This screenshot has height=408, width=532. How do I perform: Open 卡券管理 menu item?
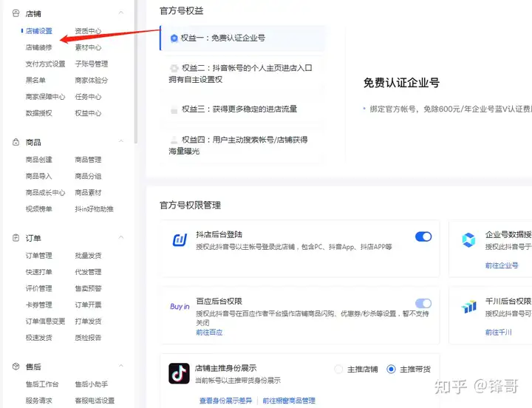click(39, 305)
